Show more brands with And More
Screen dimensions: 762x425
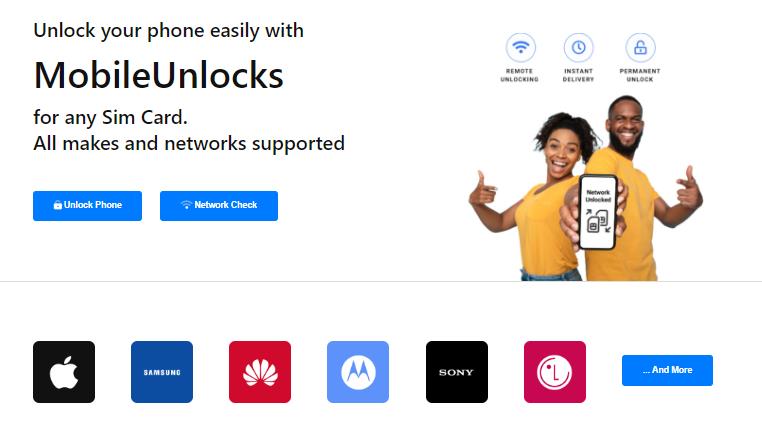click(x=667, y=371)
